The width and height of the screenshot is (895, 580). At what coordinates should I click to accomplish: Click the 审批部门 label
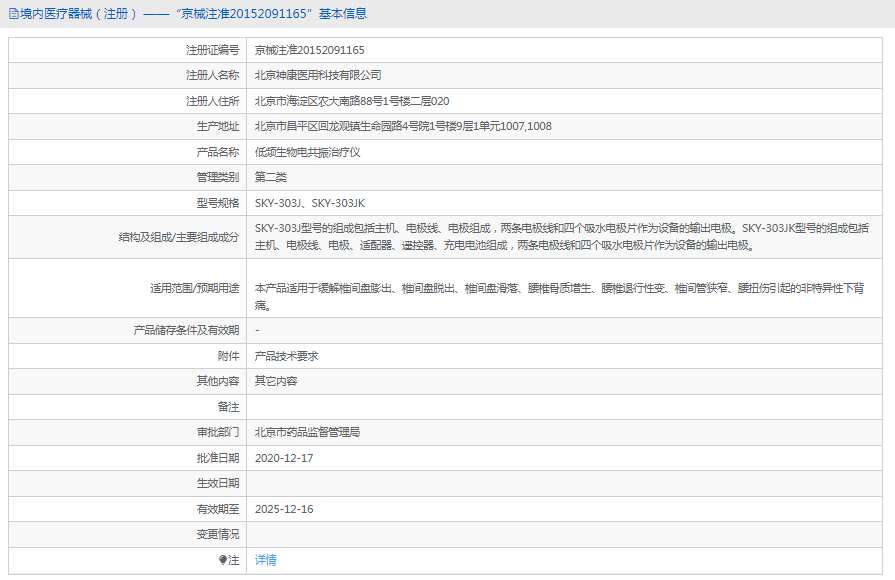tap(218, 433)
